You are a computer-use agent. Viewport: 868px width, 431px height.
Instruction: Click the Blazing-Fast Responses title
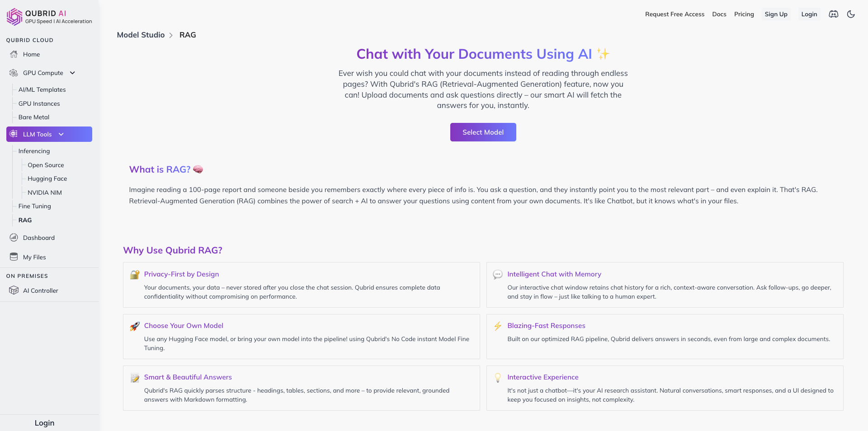tap(546, 325)
